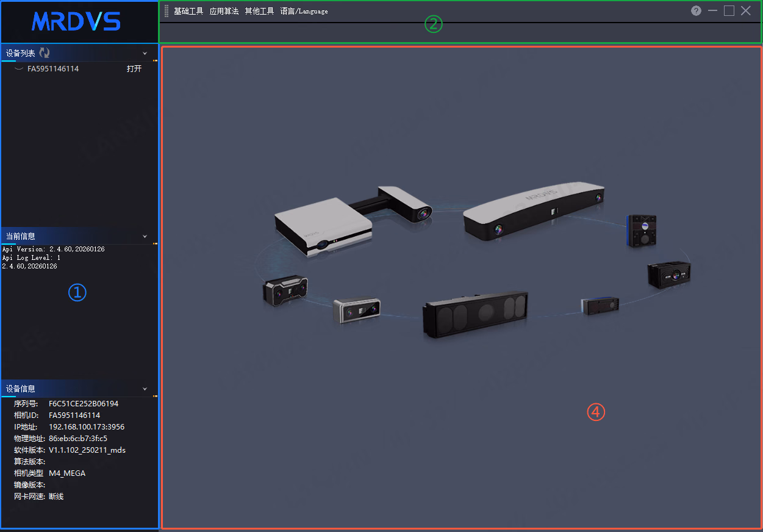Refresh the device list with the reload icon

pos(44,53)
